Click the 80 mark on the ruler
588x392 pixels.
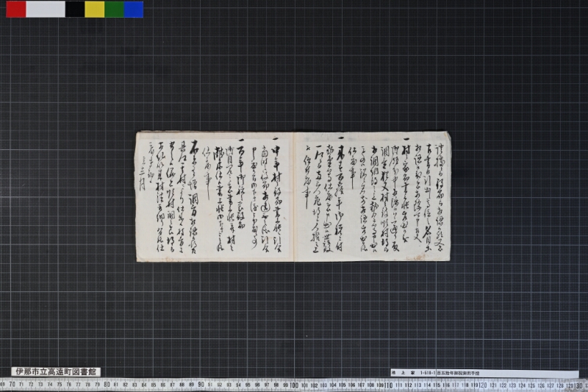(x=107, y=385)
